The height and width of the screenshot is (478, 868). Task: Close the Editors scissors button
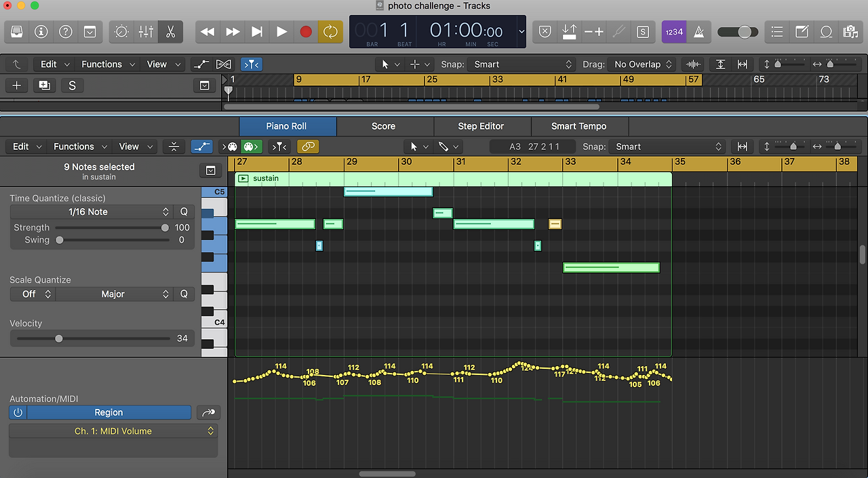point(170,31)
